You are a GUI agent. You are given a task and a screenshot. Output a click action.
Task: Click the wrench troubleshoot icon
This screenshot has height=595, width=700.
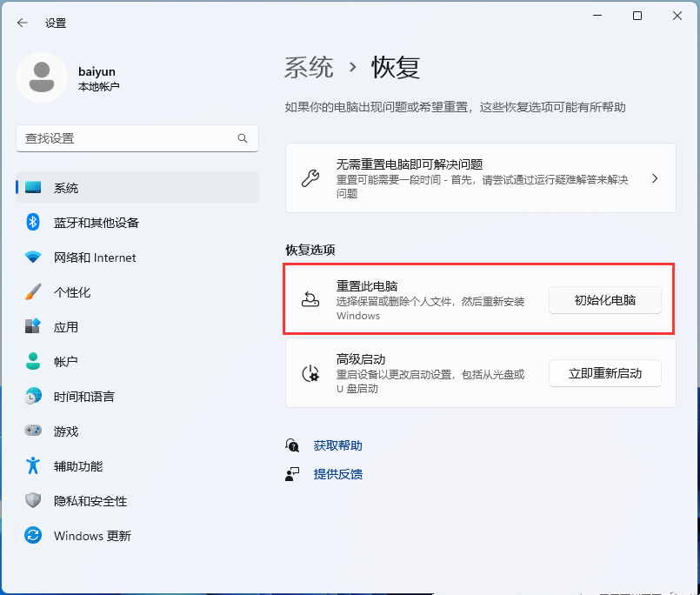coord(310,178)
